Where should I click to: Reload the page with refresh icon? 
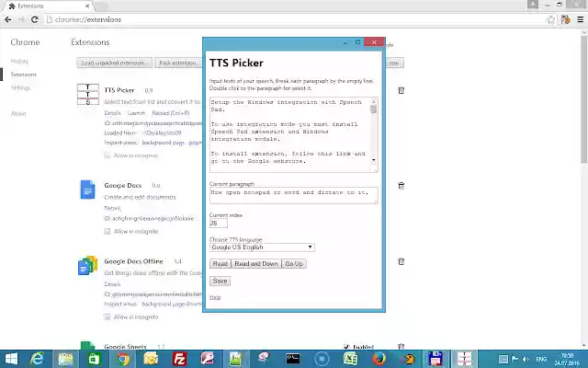coord(35,19)
